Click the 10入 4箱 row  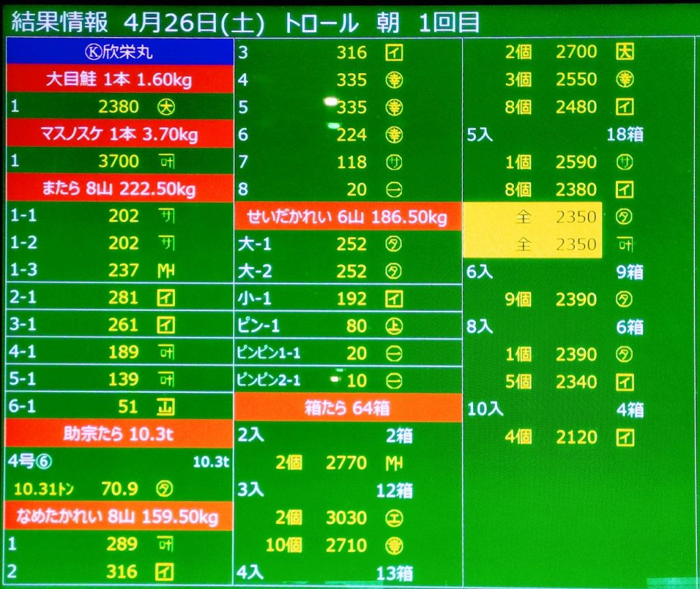[555, 409]
